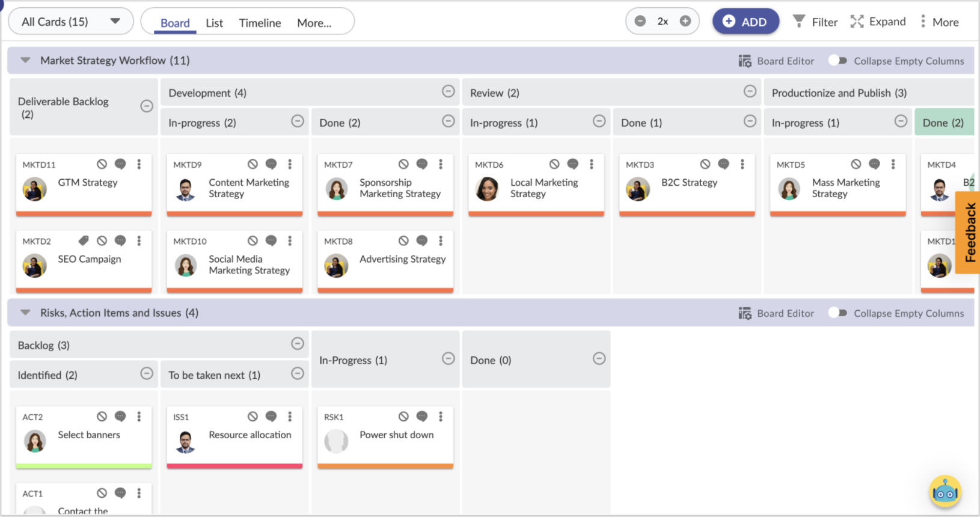
Task: Click the block icon on the SEO Campaign card
Action: click(102, 240)
